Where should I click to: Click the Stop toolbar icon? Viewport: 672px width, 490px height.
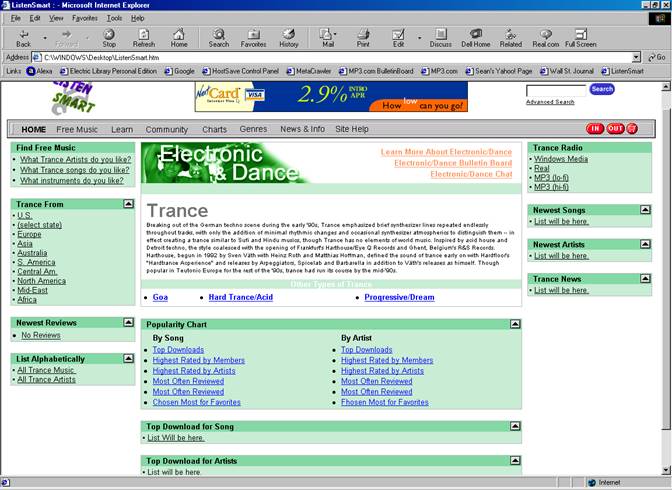(x=109, y=38)
